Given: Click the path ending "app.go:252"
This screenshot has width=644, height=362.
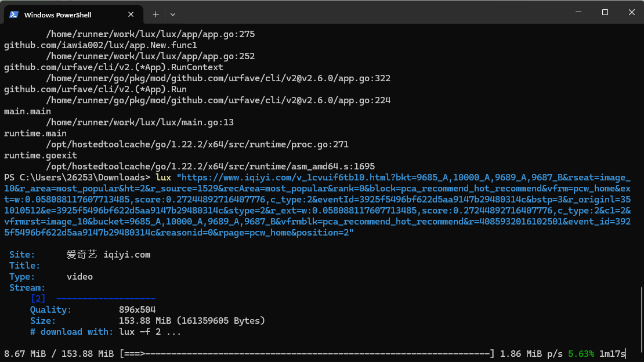Looking at the screenshot, I should tap(150, 56).
